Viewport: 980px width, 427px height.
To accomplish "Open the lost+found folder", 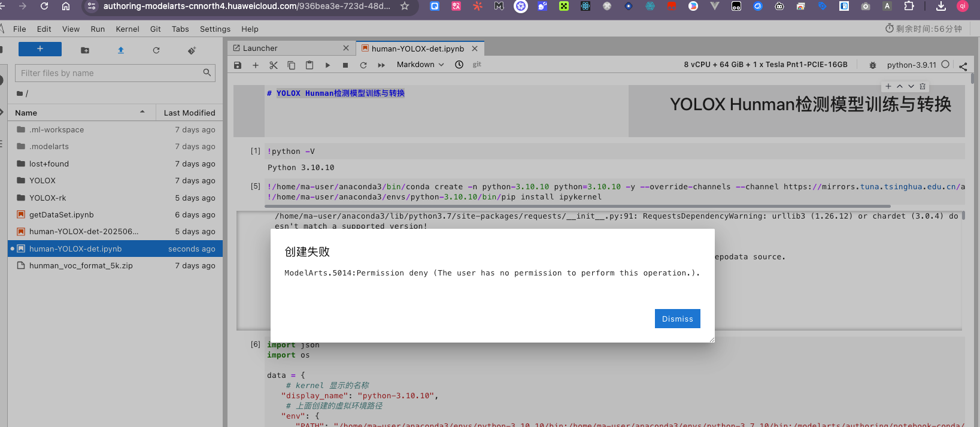I will pyautogui.click(x=116, y=163).
